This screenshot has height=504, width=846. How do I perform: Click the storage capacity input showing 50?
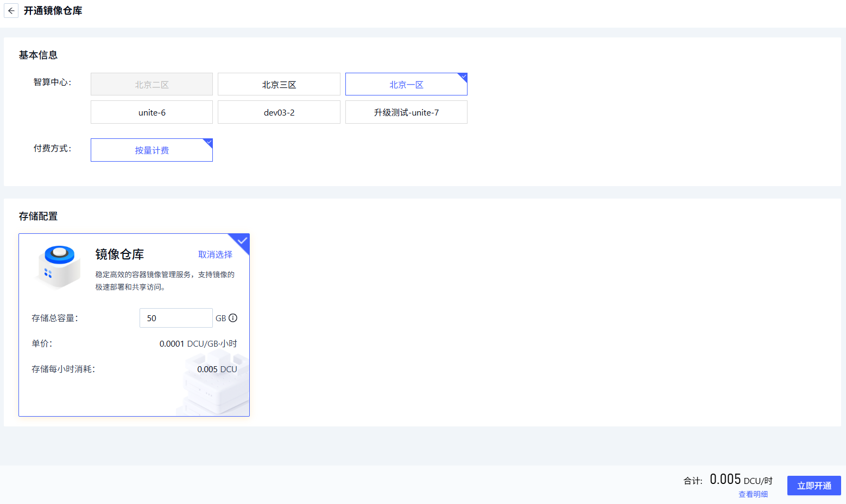pyautogui.click(x=175, y=318)
